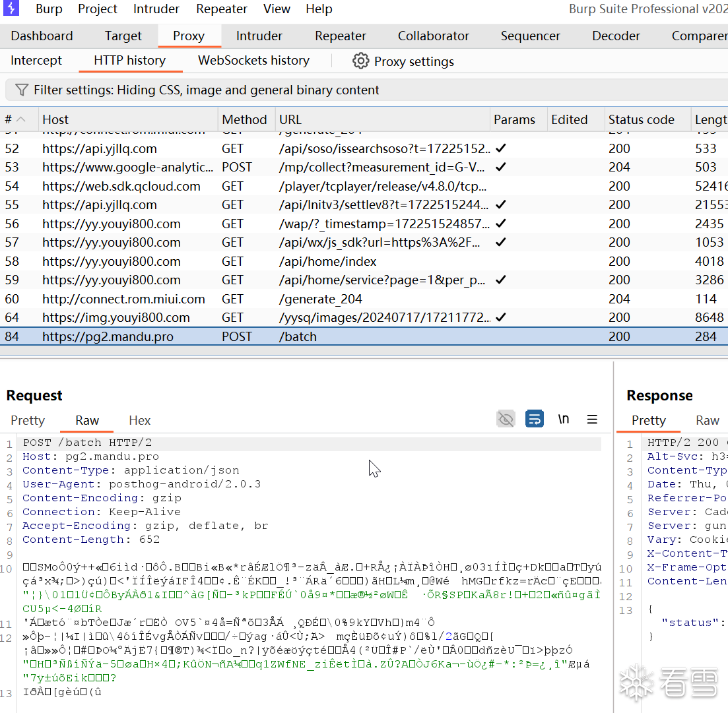
Task: Switch to the Repeater tool tab
Action: click(x=341, y=36)
